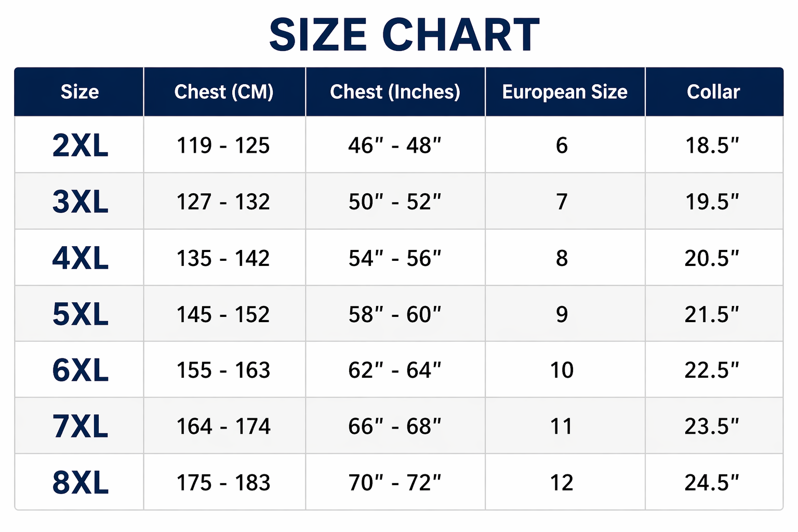Select the Size column header
The image size is (798, 532).
(x=79, y=92)
